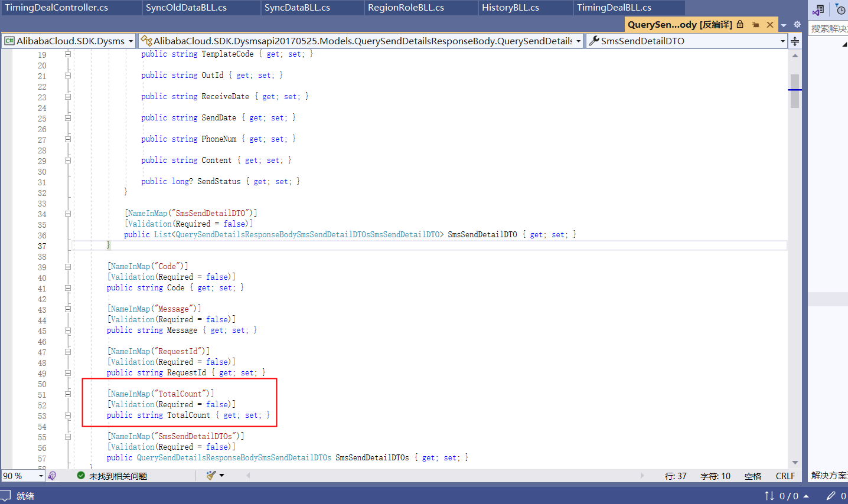
Task: Switch to the SyncOldDataBLL.cs tab
Action: pyautogui.click(x=200, y=8)
